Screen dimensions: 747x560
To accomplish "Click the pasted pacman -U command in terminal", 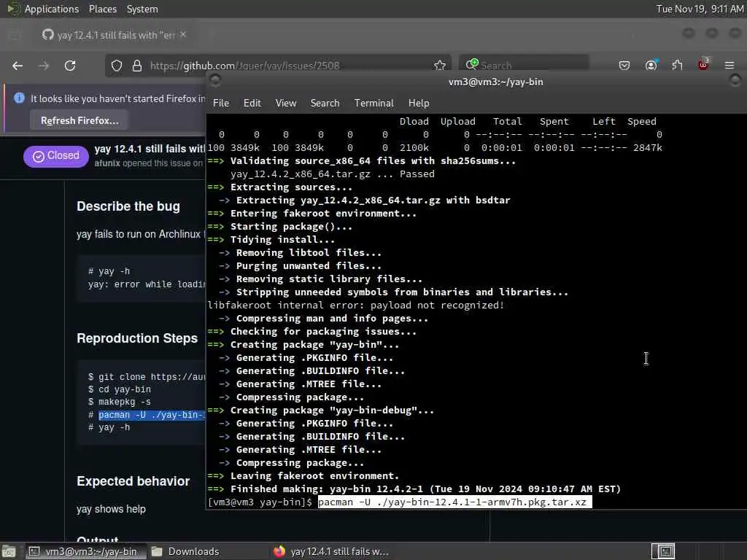I will coord(454,502).
